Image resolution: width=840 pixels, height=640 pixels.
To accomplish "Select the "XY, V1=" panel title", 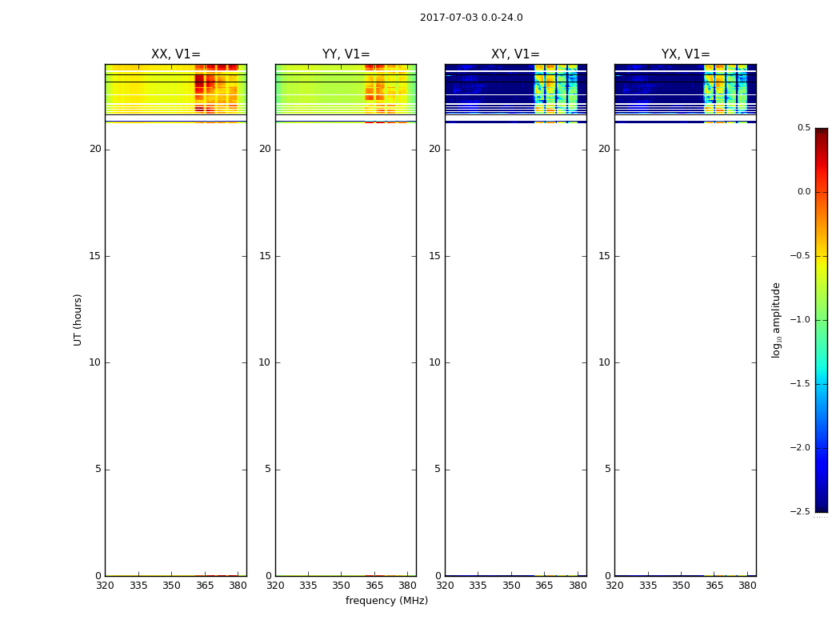I will [515, 54].
